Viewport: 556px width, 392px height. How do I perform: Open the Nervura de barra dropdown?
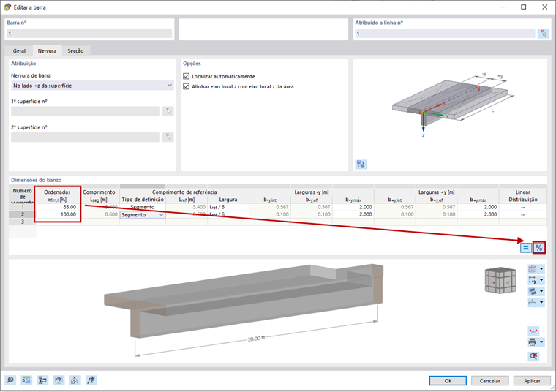coord(92,86)
